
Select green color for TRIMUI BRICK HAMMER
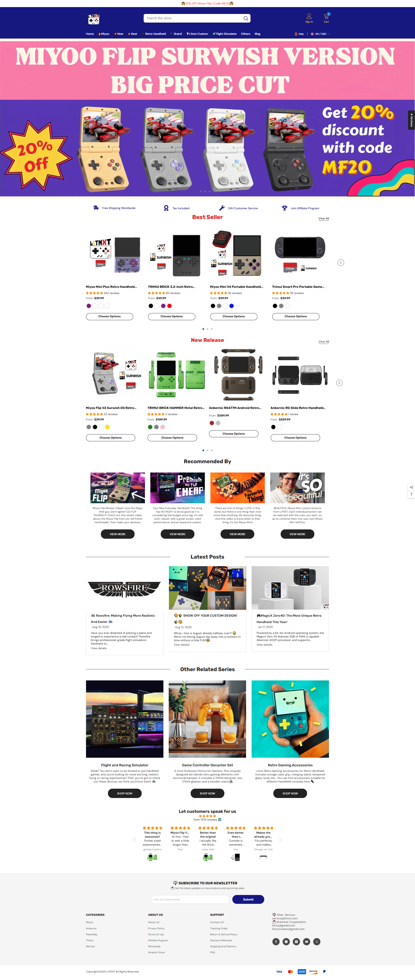[150, 427]
